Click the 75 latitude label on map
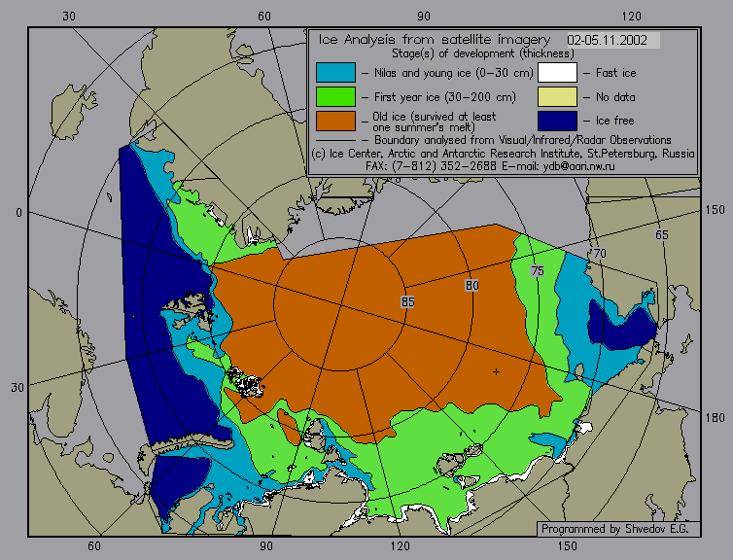This screenshot has height=560, width=733. click(538, 270)
